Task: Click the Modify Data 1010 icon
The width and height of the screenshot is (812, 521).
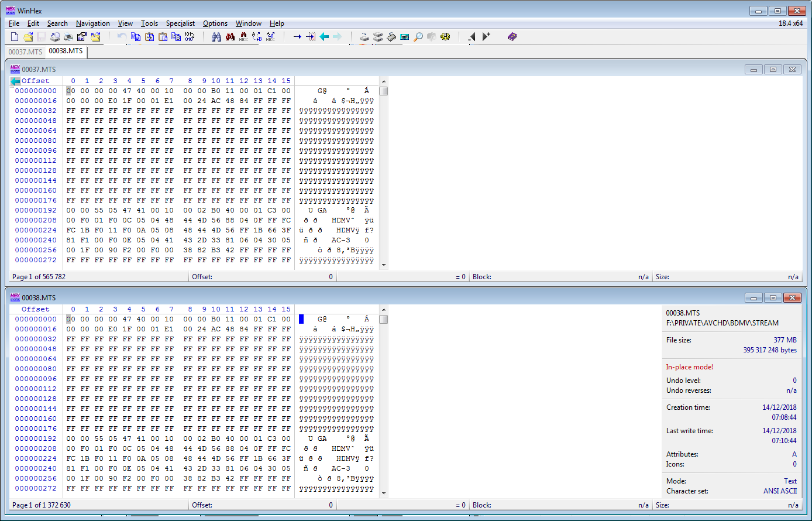Action: 190,37
